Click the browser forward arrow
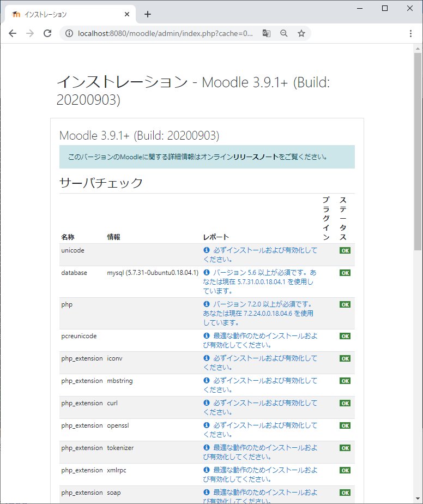The width and height of the screenshot is (423, 504). point(30,33)
